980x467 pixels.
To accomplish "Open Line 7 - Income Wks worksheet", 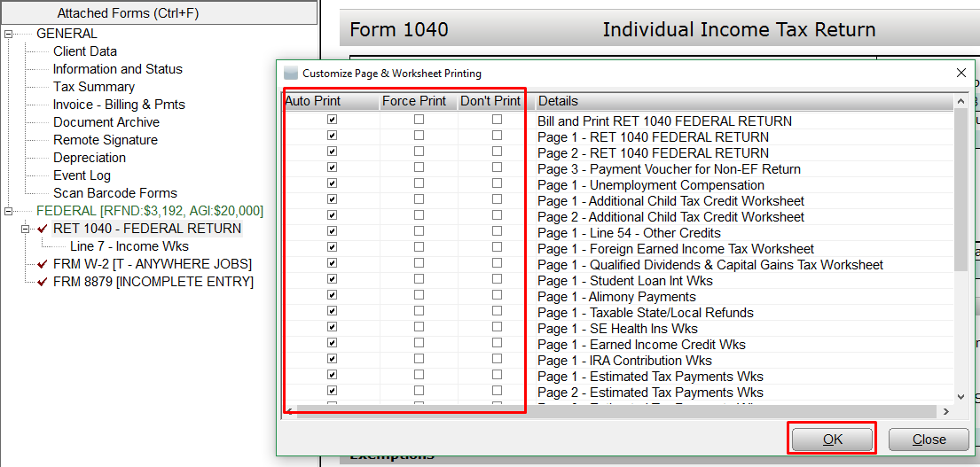I will (x=129, y=246).
